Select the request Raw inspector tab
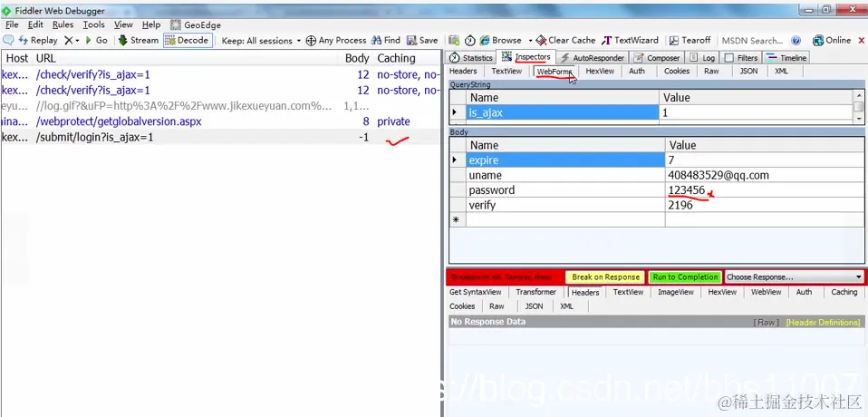This screenshot has height=417, width=868. [x=711, y=71]
